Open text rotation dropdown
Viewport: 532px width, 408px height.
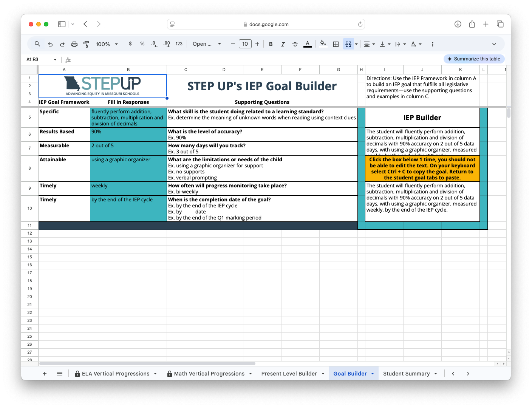pyautogui.click(x=416, y=44)
